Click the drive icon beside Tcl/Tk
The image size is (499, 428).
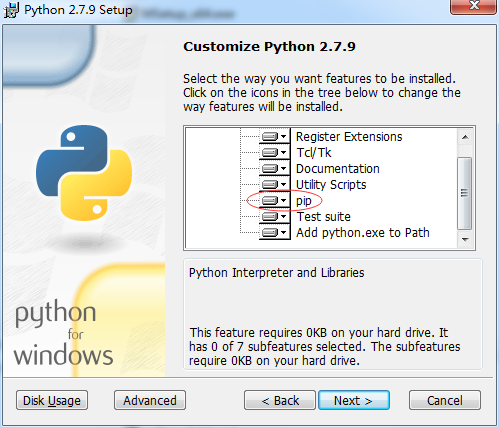click(270, 153)
